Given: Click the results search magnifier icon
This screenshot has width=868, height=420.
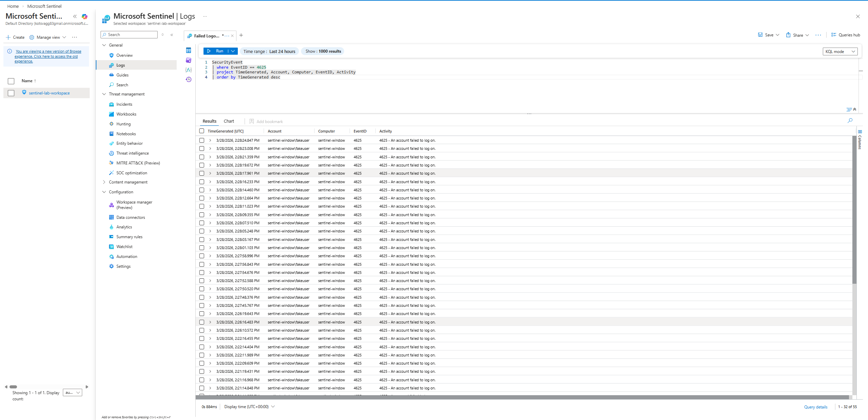Looking at the screenshot, I should [850, 121].
